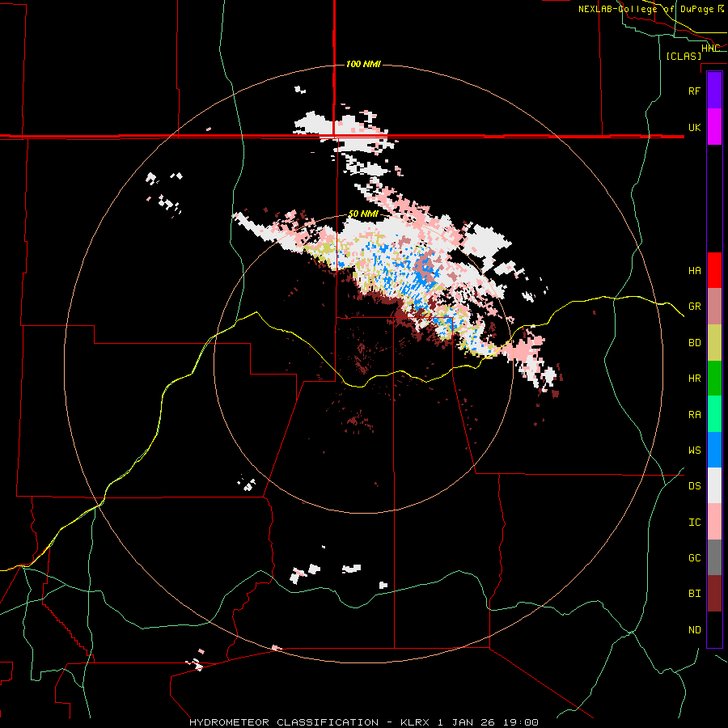Image resolution: width=728 pixels, height=728 pixels.
Task: Click the red HA legend color swatch
Action: coord(714,270)
